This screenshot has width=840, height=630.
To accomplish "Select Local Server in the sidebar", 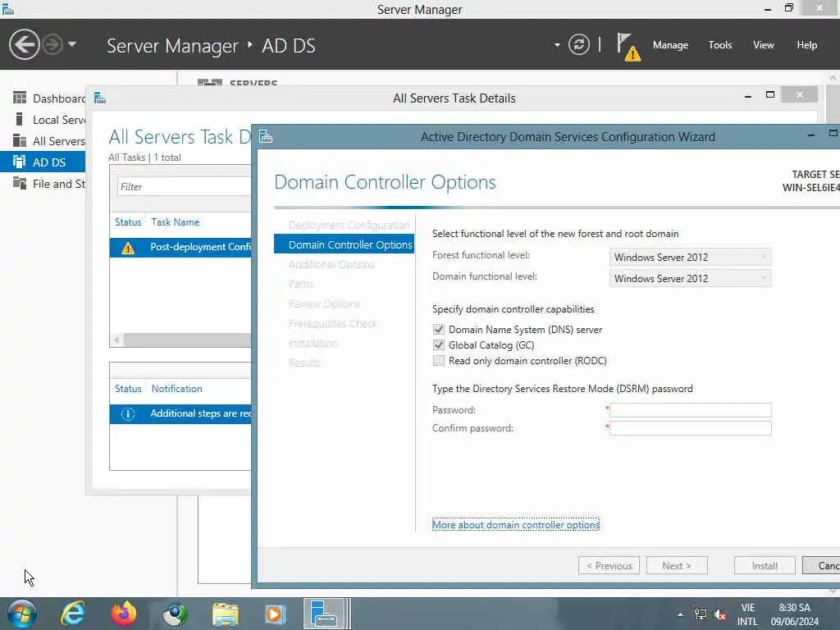I will (43, 120).
